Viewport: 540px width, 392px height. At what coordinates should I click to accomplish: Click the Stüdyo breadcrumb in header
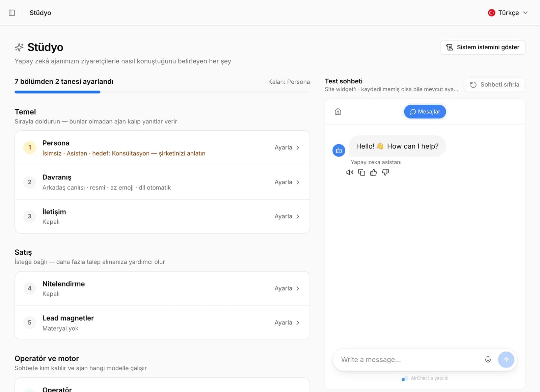tap(40, 13)
